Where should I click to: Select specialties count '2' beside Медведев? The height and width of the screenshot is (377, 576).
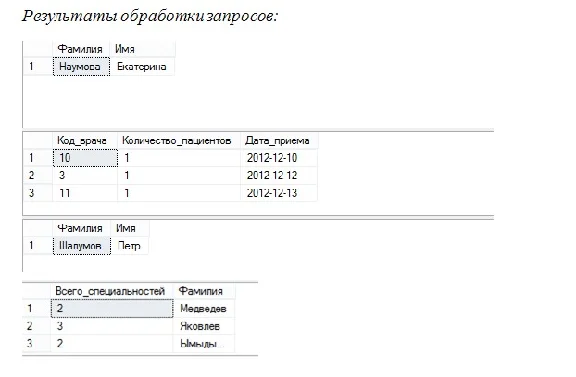coord(112,309)
